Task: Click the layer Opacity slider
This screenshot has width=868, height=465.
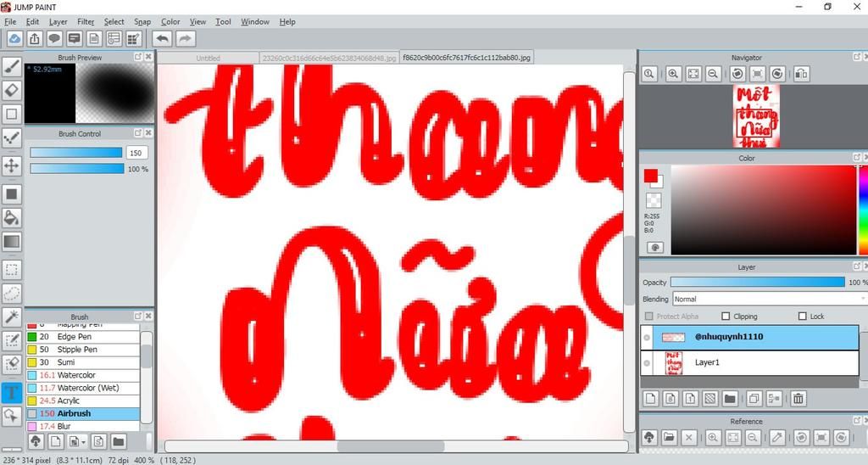Action: [757, 282]
